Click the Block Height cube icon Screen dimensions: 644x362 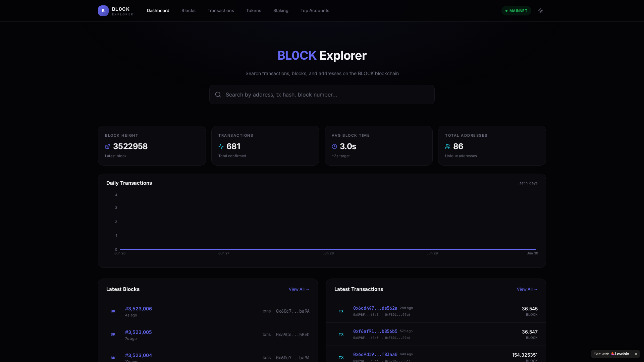pos(108,146)
